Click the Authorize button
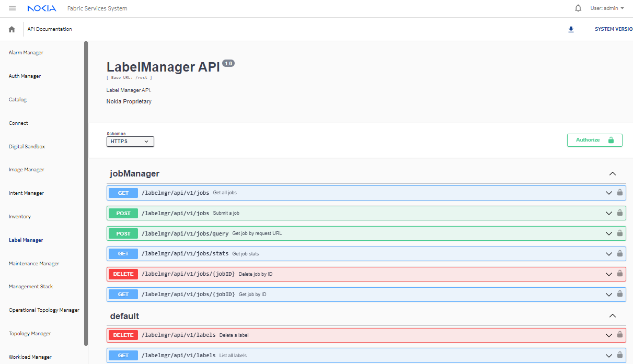Viewport: 633px width, 364px height. [x=595, y=140]
